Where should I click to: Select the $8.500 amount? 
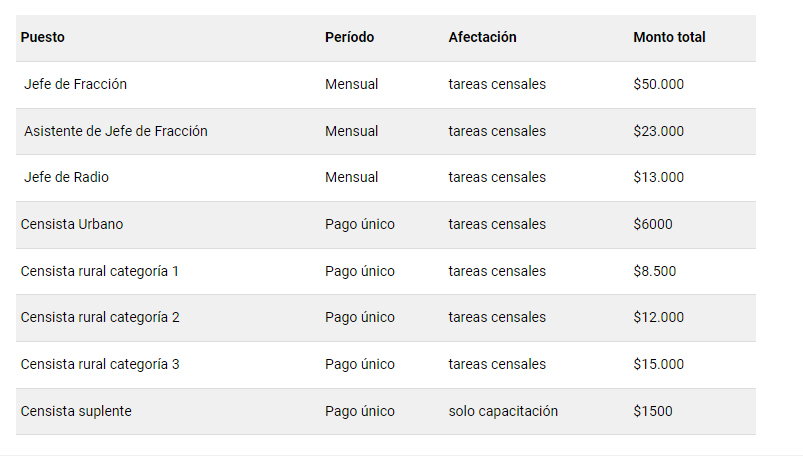click(x=655, y=271)
